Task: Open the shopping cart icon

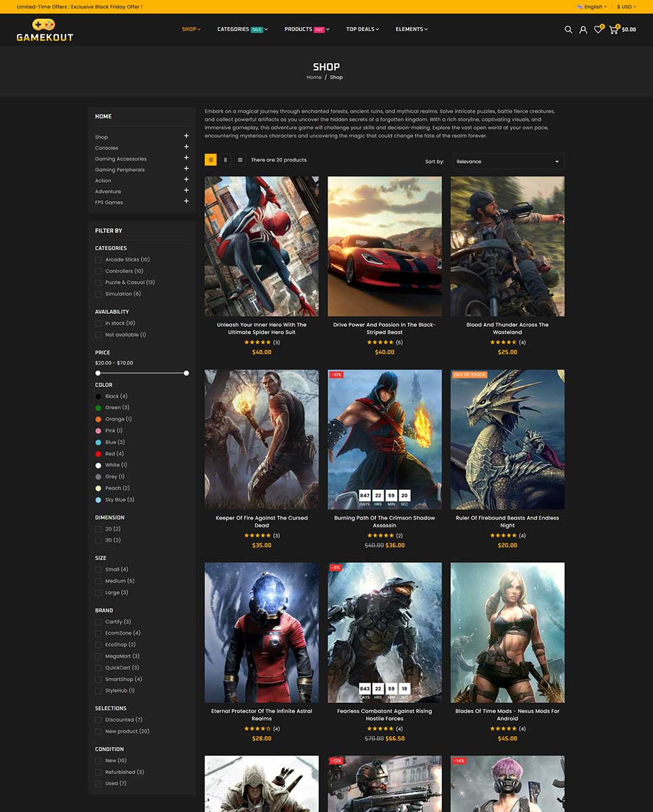Action: pyautogui.click(x=614, y=30)
